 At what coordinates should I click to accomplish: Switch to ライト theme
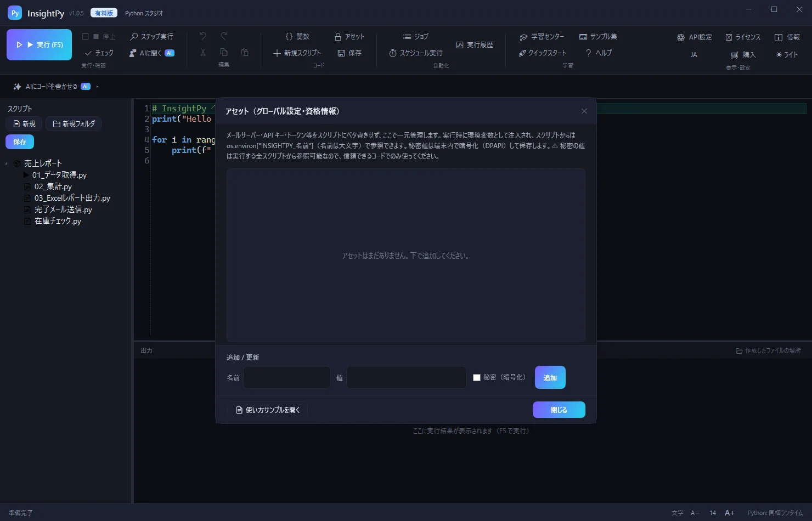point(787,55)
